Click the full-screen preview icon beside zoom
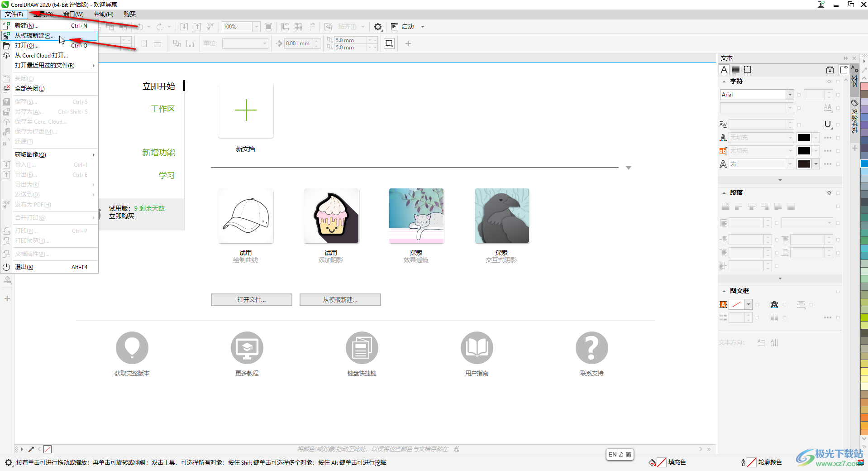Viewport: 868px width, 471px height. (x=268, y=27)
